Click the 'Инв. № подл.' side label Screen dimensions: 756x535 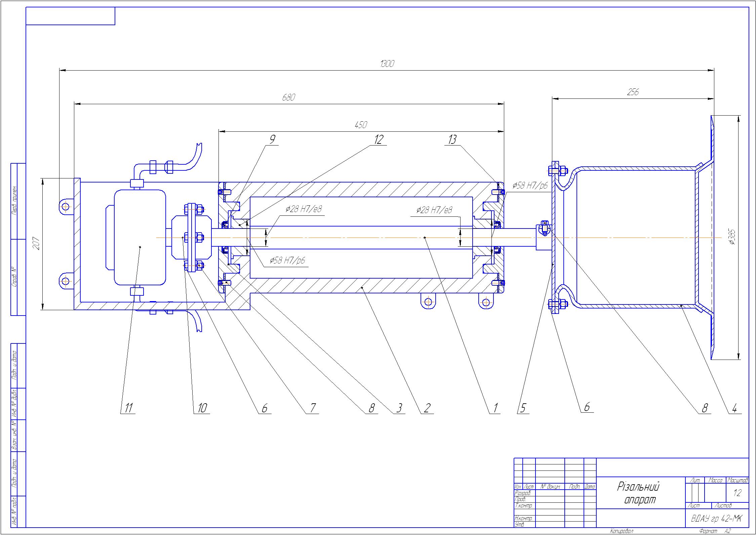[15, 511]
